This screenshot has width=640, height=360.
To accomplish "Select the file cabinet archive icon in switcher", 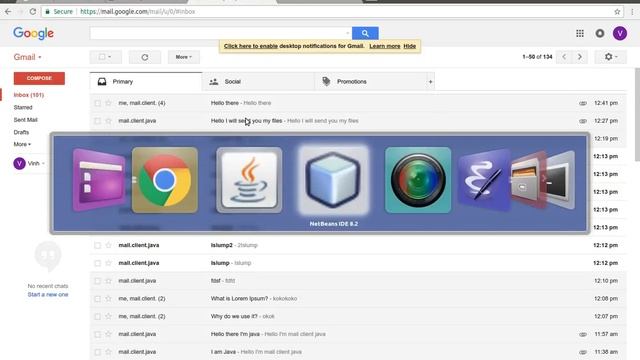I will pos(528,180).
